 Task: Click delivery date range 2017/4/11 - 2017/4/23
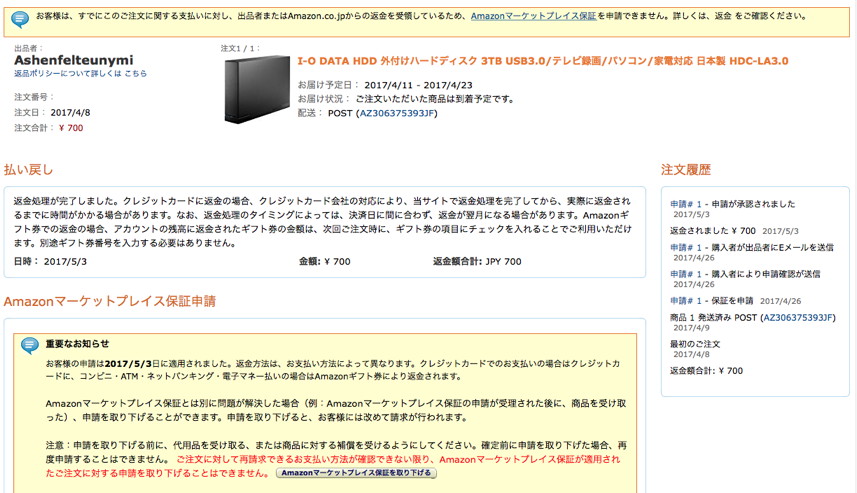418,85
